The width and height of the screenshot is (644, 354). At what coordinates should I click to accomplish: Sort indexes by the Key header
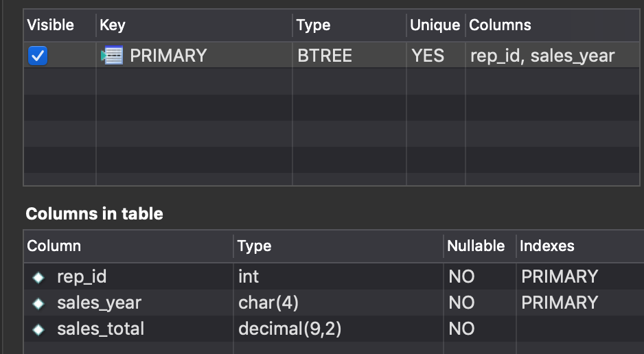pos(112,25)
